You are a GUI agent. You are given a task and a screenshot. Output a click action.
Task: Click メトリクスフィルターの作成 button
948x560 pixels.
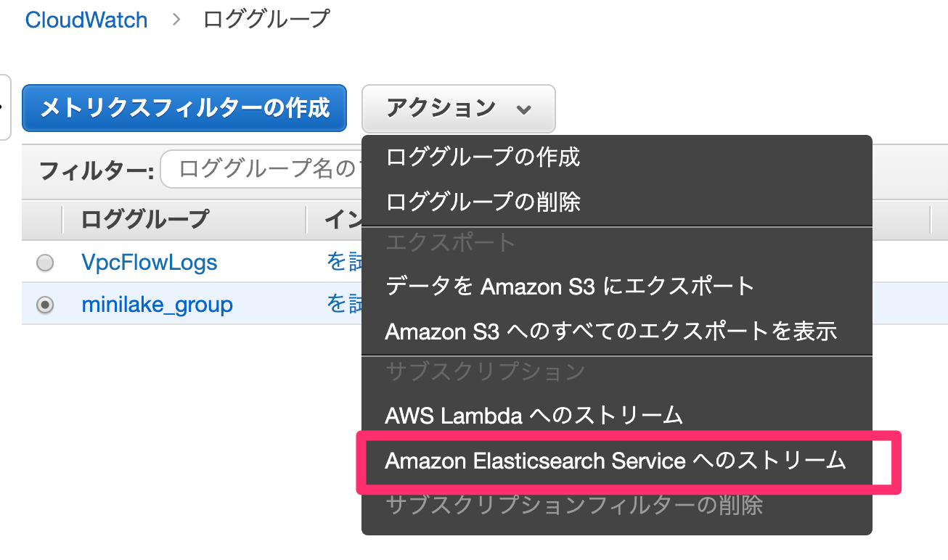click(184, 108)
